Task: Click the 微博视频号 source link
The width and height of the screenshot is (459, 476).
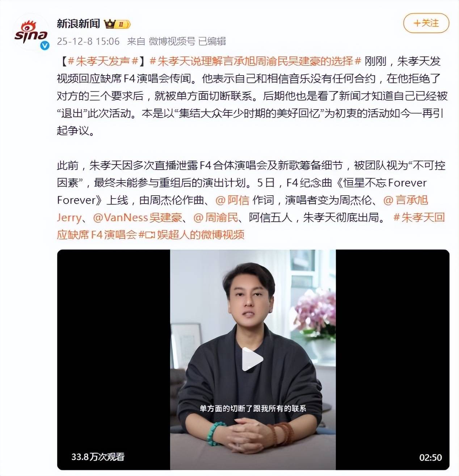Action: 172,41
